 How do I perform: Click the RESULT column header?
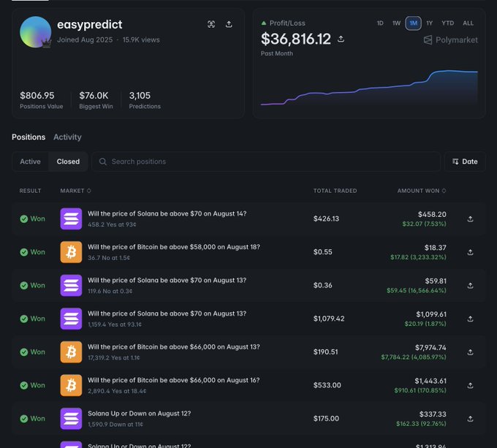pos(30,191)
